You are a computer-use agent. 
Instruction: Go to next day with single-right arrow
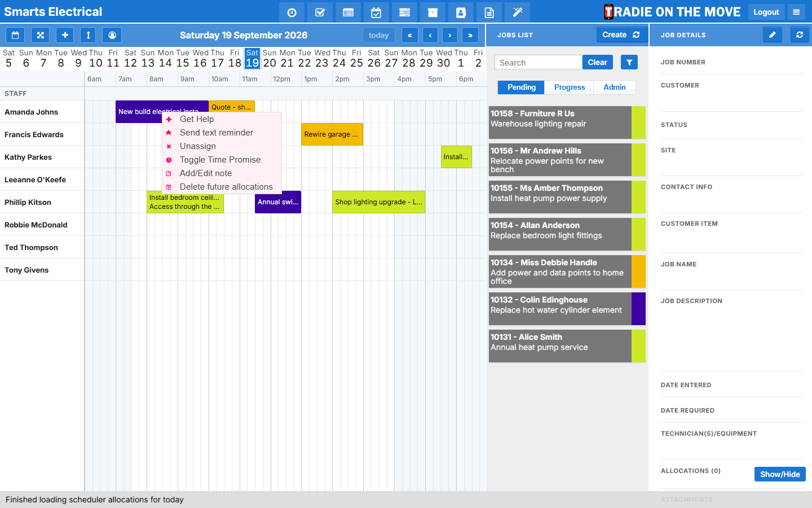coord(450,35)
